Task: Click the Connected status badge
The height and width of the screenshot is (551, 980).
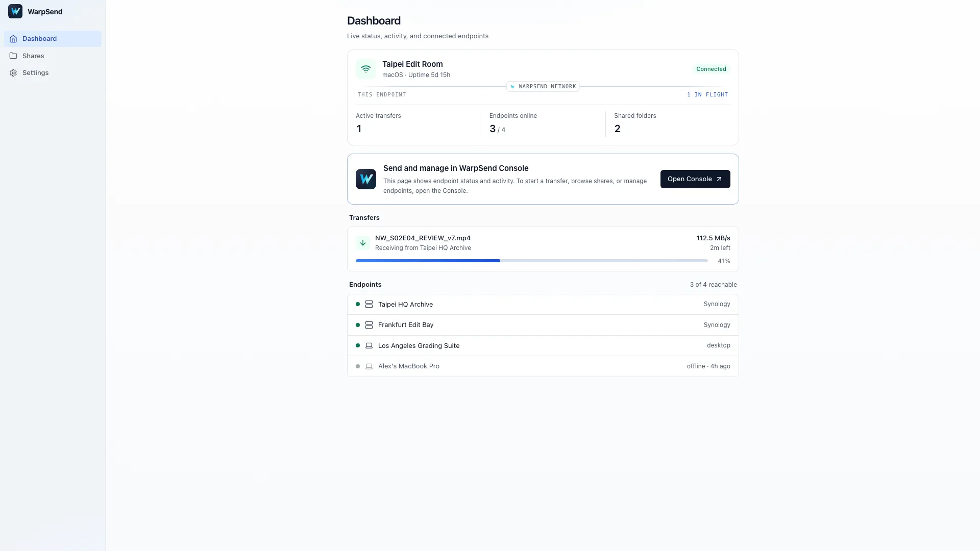Action: point(711,69)
